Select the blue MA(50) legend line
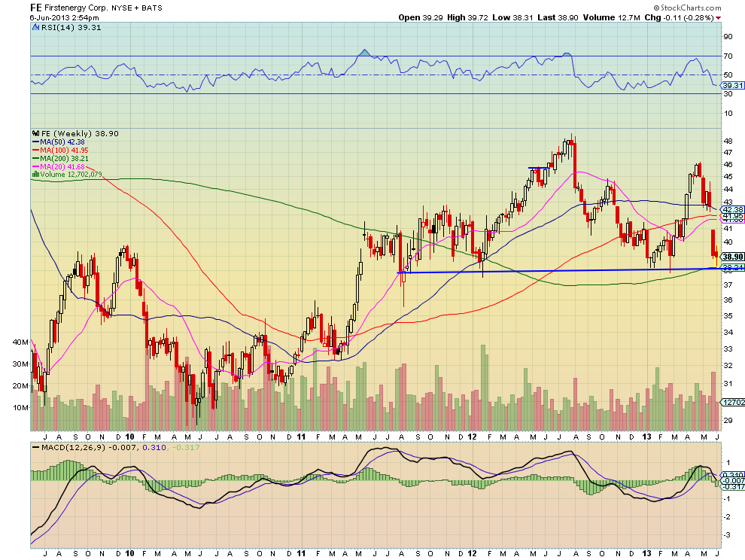The height and width of the screenshot is (560, 745). pos(35,142)
